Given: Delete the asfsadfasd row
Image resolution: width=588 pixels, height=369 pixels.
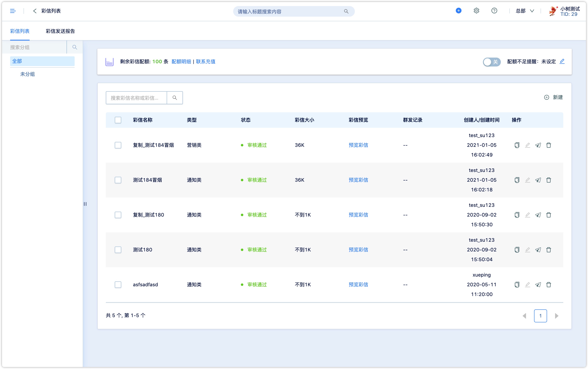Looking at the screenshot, I should pyautogui.click(x=548, y=285).
